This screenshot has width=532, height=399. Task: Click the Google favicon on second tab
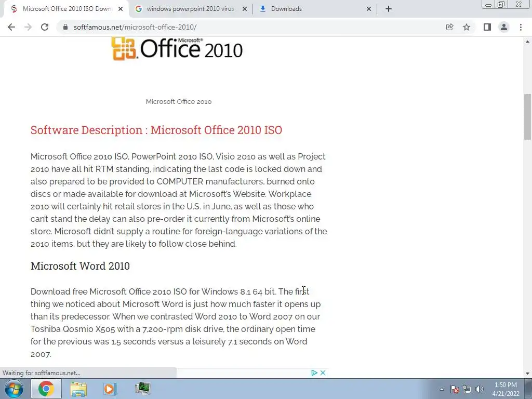(x=138, y=9)
